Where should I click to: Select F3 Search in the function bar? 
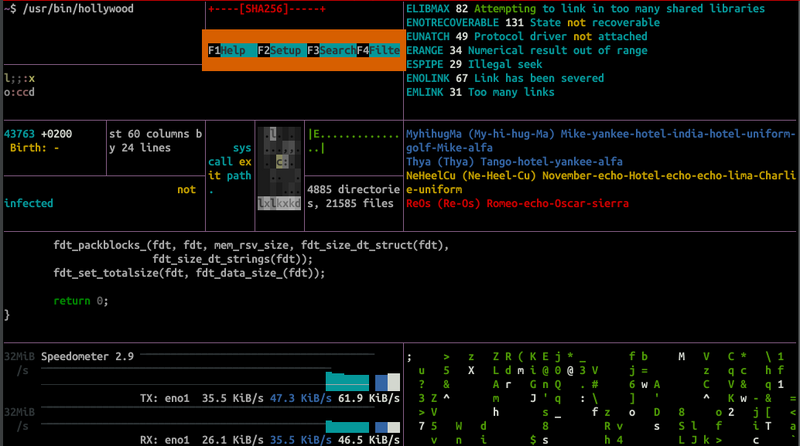[x=330, y=50]
